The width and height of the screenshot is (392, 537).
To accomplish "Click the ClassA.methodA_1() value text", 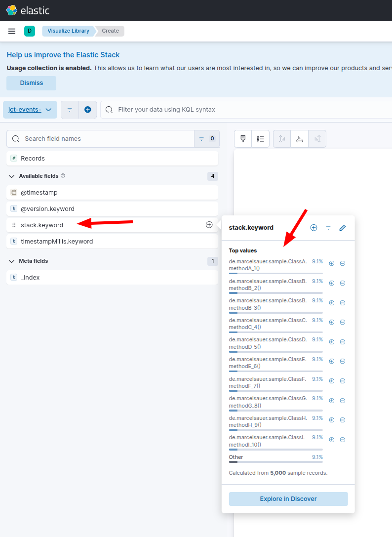I will pos(268,265).
